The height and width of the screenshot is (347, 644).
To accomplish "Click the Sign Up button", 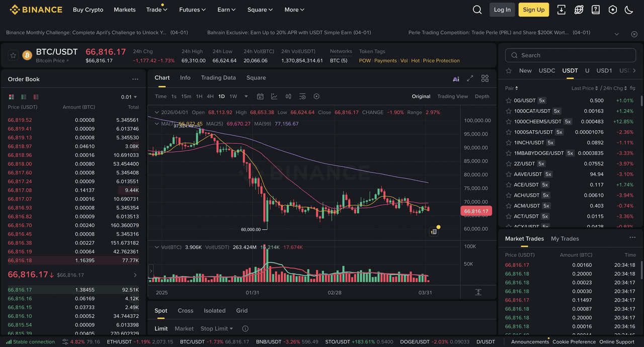I will point(533,10).
